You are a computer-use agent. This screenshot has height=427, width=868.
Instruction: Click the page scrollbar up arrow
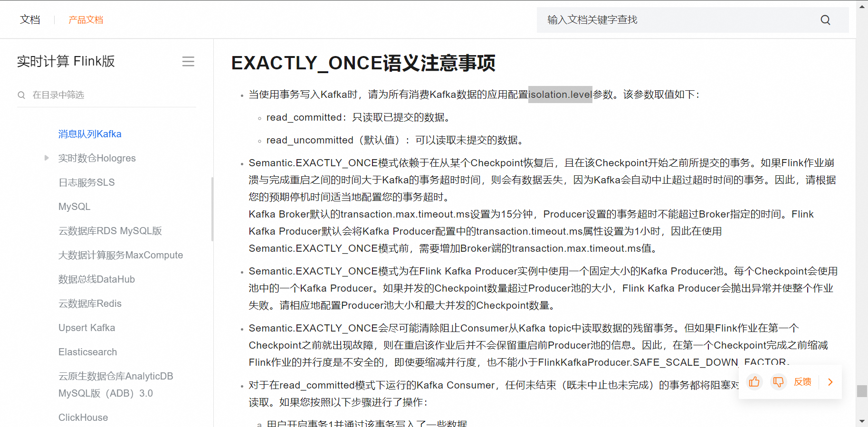[862, 6]
